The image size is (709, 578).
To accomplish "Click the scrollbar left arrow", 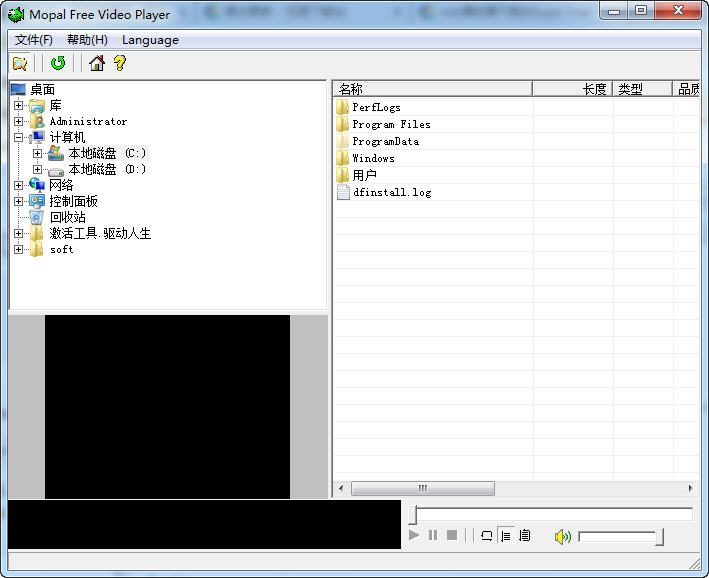I will (341, 488).
